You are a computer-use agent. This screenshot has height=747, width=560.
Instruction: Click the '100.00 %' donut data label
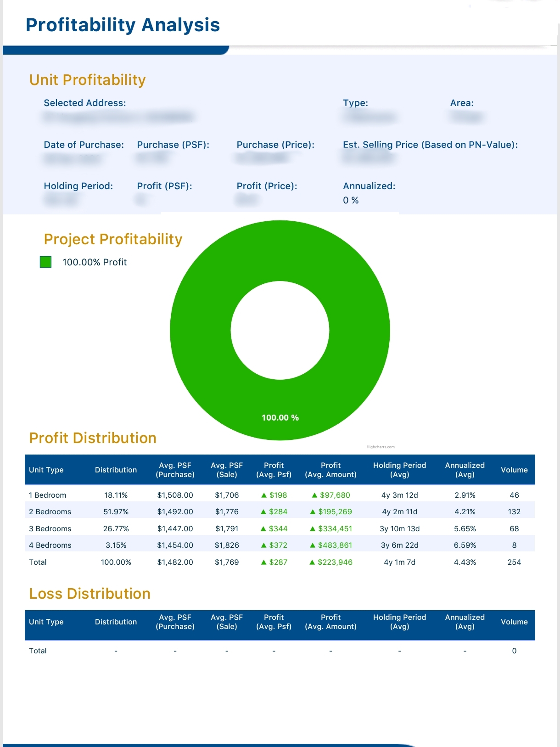pyautogui.click(x=280, y=418)
